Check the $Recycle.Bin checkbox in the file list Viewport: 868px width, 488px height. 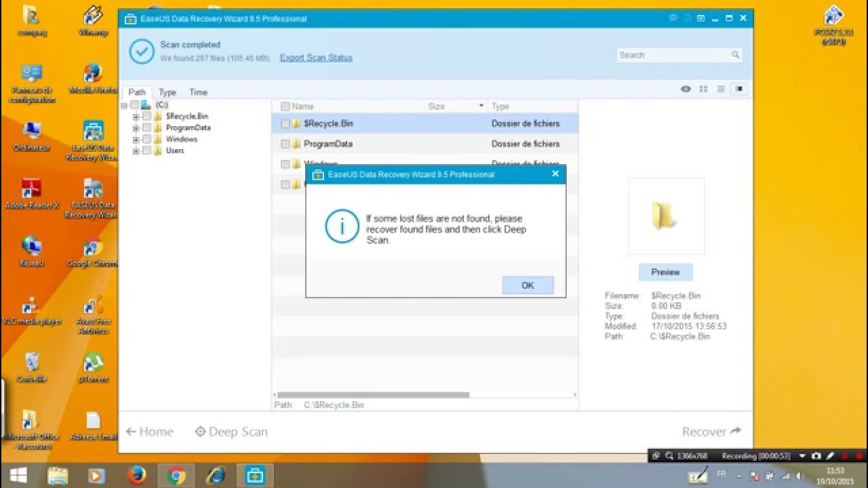click(x=285, y=124)
